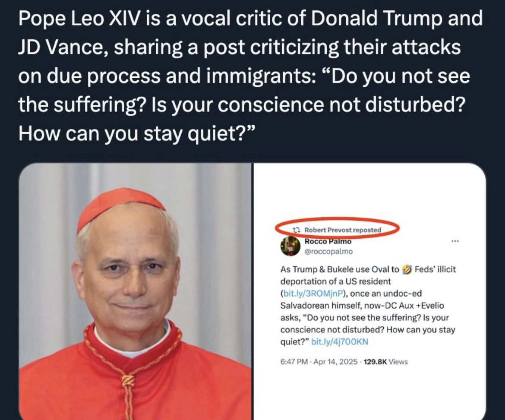Select the @roccopalmo handle
The width and height of the screenshot is (505, 420).
328,251
